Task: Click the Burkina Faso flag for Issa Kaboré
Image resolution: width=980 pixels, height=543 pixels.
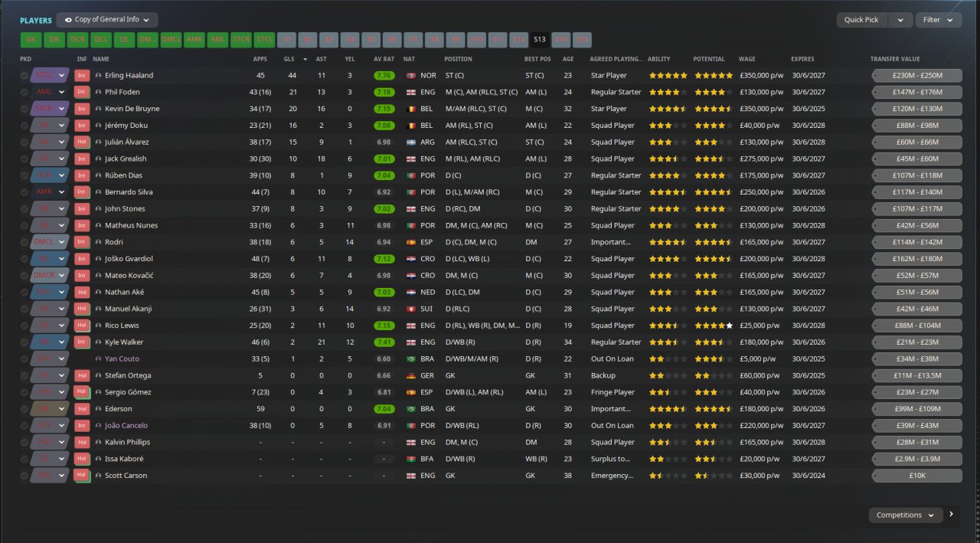Action: (410, 459)
